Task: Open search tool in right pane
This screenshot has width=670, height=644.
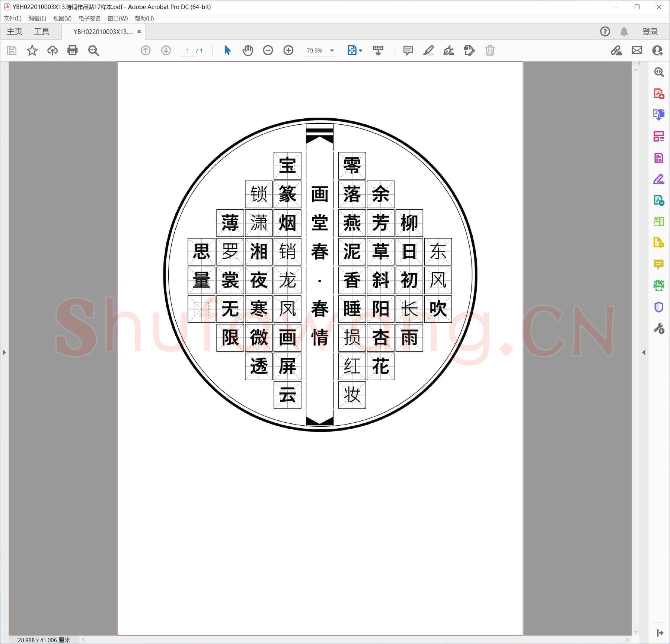Action: click(659, 72)
